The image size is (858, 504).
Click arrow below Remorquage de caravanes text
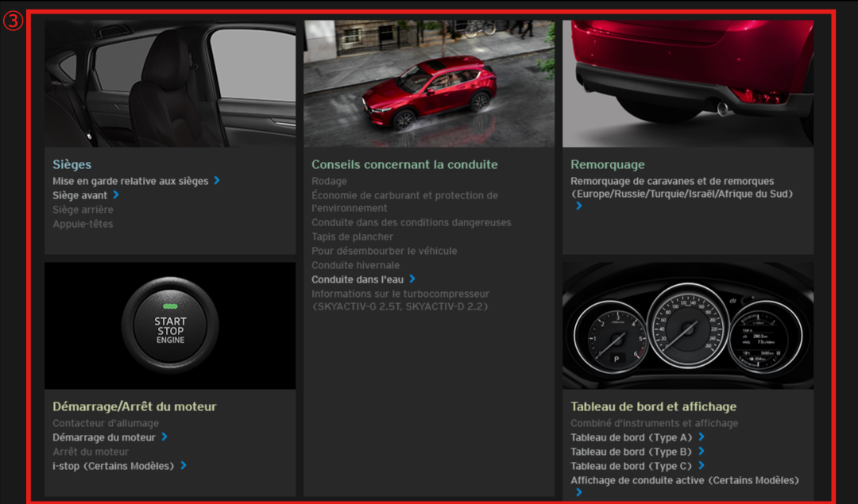[578, 206]
